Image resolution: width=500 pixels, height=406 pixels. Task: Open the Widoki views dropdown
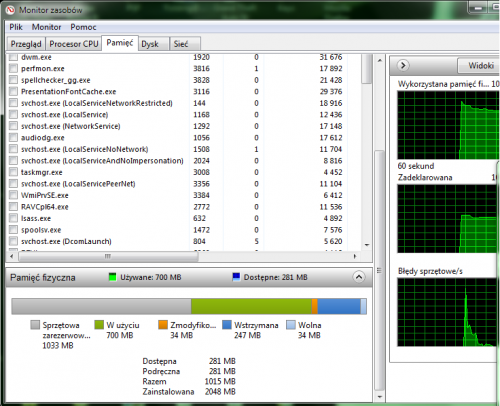(479, 65)
